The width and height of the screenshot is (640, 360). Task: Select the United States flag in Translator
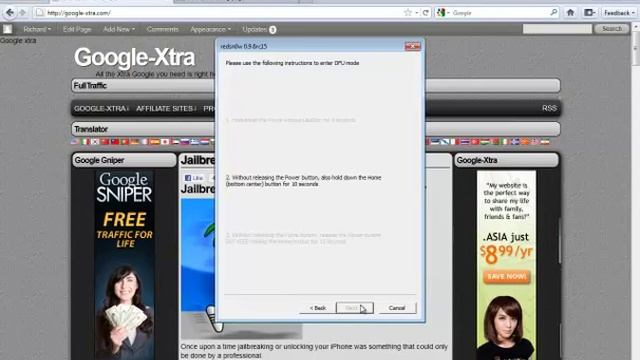tap(75, 142)
